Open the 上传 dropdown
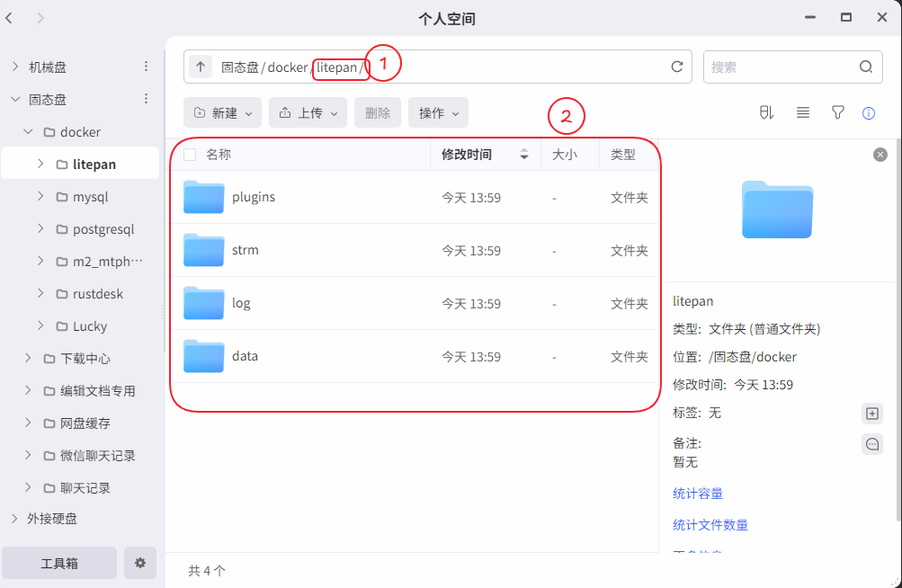 tap(308, 112)
